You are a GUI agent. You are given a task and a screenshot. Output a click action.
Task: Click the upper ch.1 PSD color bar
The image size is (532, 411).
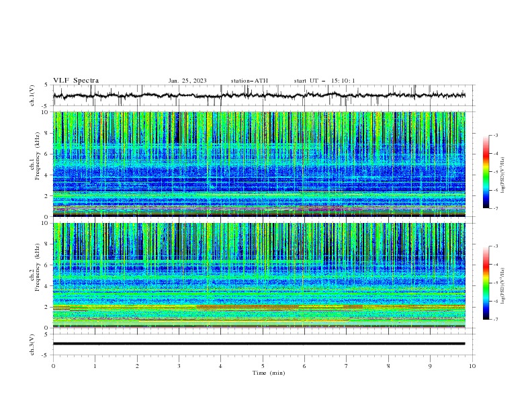(x=486, y=172)
